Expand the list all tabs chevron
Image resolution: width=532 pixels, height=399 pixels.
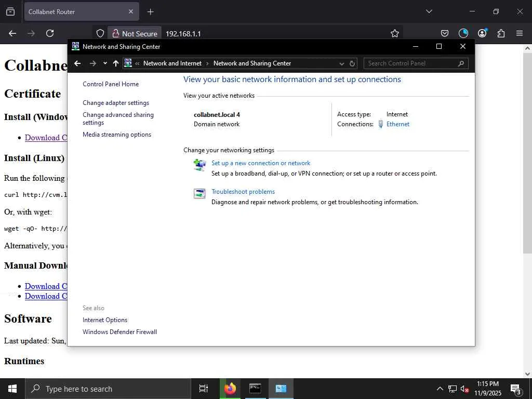[x=429, y=11]
